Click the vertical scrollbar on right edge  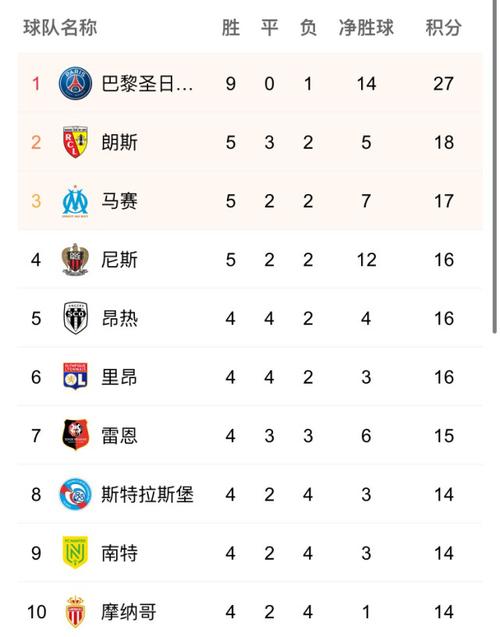(x=495, y=167)
